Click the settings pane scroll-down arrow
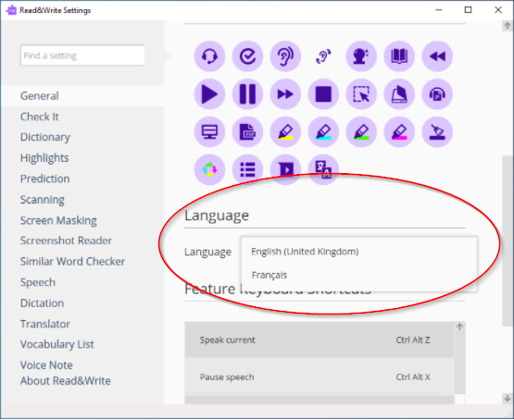The width and height of the screenshot is (514, 420). tap(508, 399)
